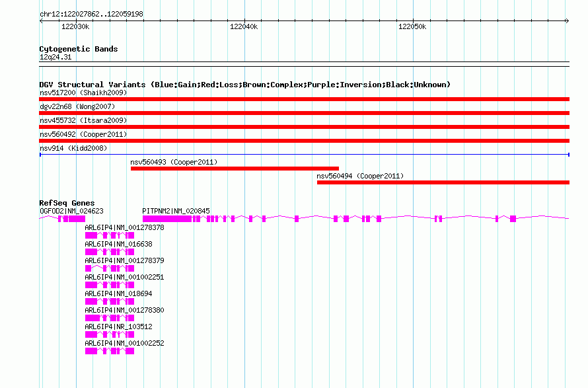The image size is (588, 388).
Task: Select the ARL6IP4|NR_103512 transcript label
Action: coord(118,327)
